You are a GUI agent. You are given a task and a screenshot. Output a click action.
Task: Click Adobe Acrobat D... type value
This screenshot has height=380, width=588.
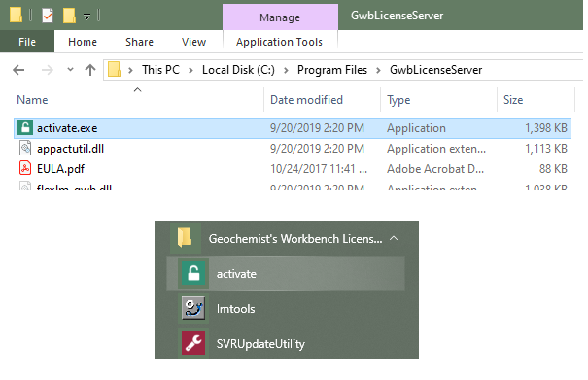(x=435, y=169)
